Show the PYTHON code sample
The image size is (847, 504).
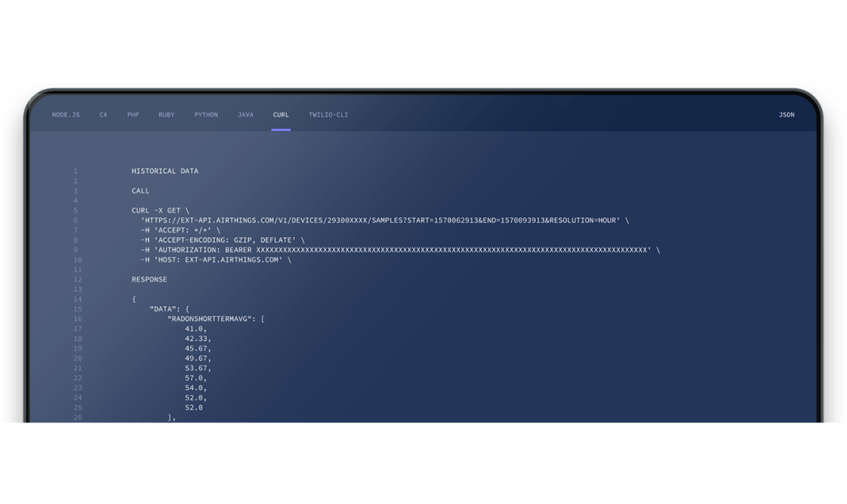tap(206, 115)
